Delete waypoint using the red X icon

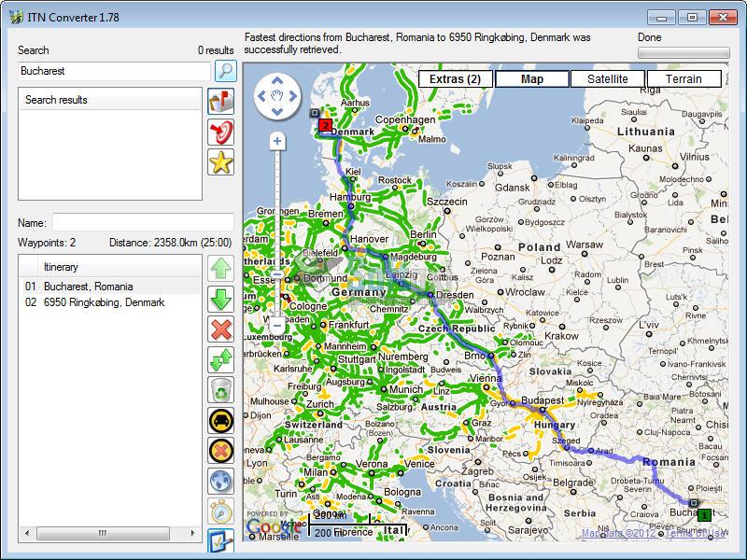pyautogui.click(x=221, y=329)
